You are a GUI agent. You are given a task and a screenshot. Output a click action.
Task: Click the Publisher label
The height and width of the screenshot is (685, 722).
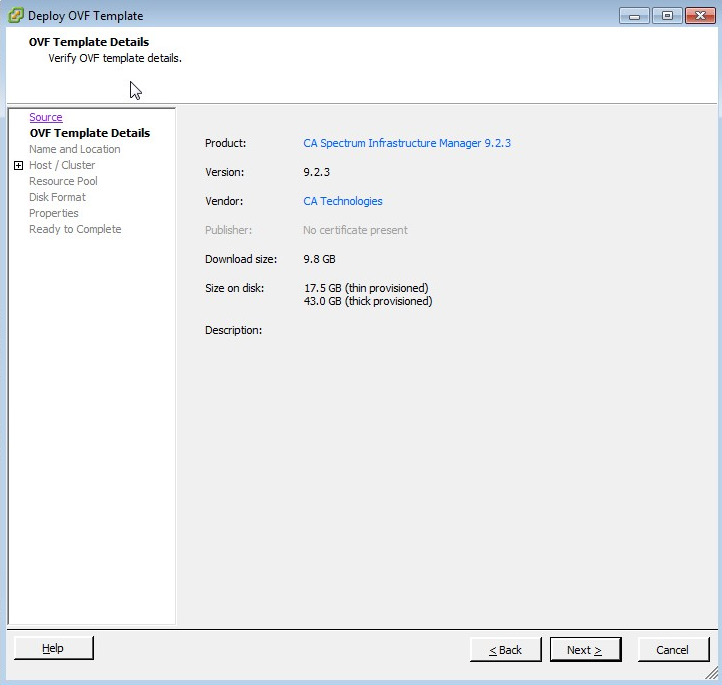click(228, 230)
